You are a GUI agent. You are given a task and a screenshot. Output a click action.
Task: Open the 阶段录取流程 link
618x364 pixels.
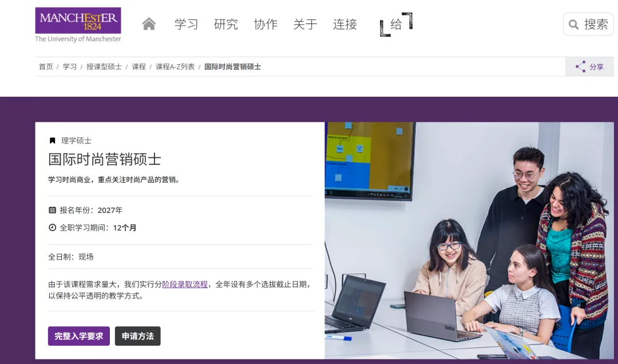(185, 284)
